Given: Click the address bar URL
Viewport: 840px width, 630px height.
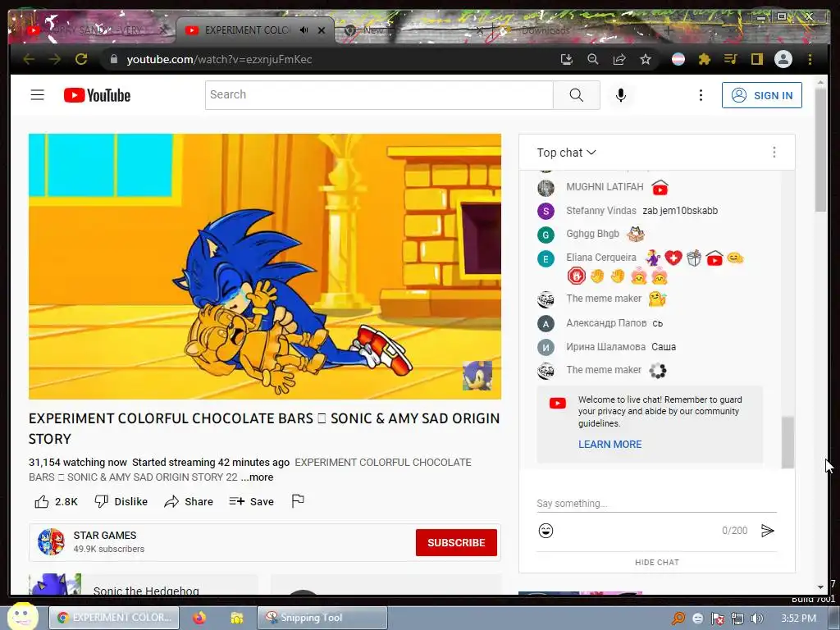Looking at the screenshot, I should tap(219, 59).
